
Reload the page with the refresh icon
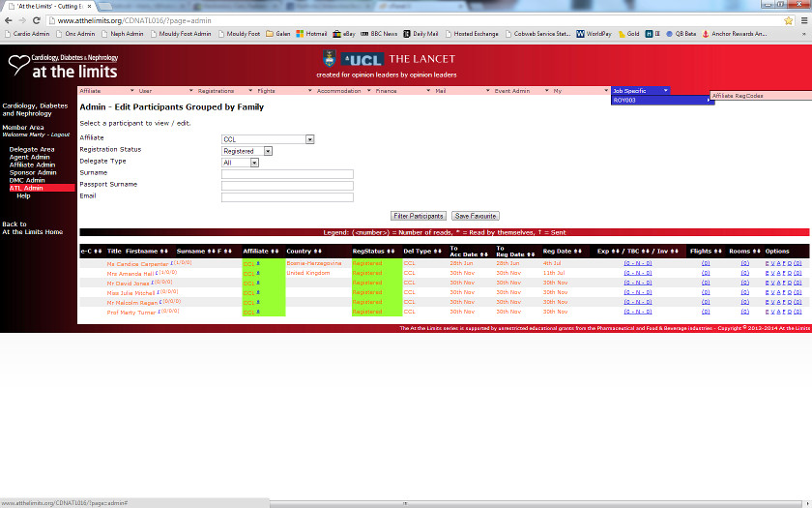(37, 20)
